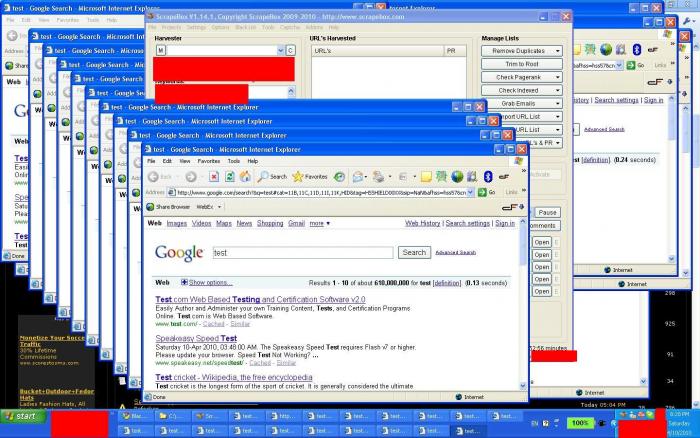Click Web History link in frontmost Google page
This screenshot has width=700, height=438.
pos(422,223)
